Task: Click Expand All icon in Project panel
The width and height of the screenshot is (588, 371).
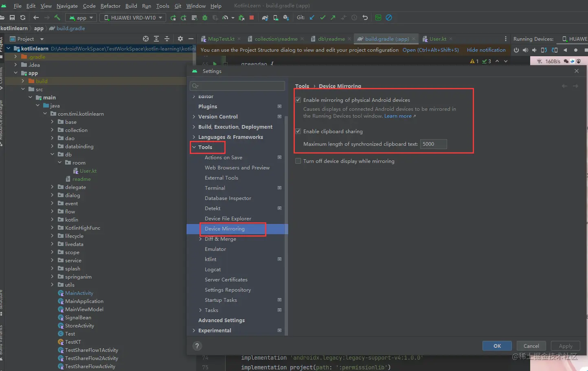Action: 156,39
